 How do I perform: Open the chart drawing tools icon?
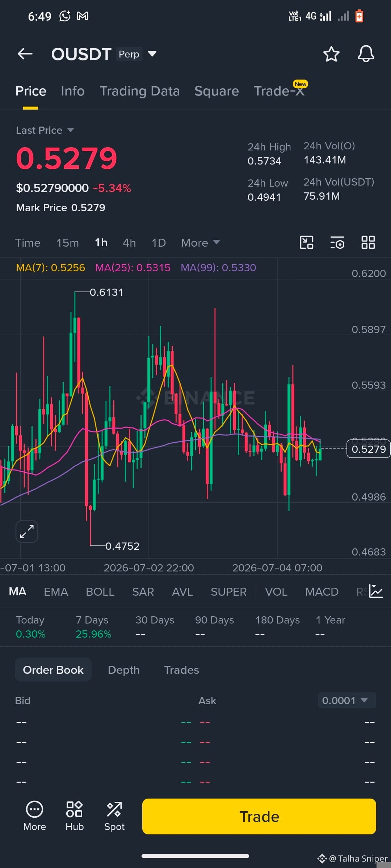[307, 242]
